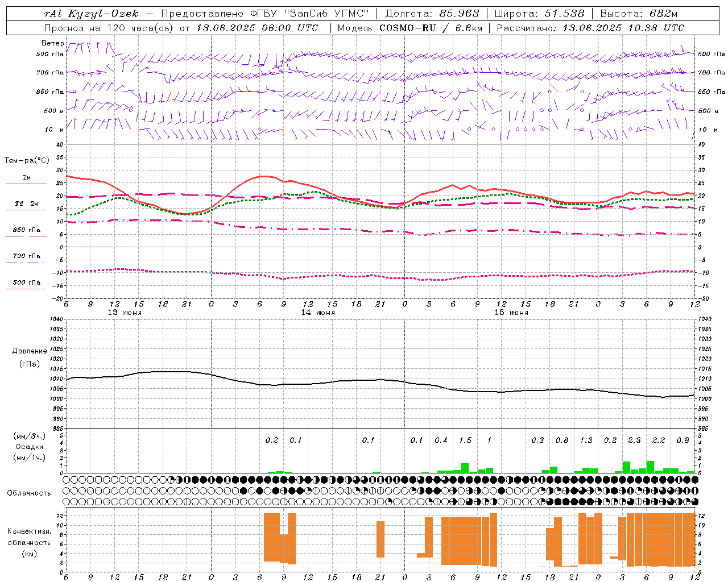Click 1040 on the left pressure axis

pos(57,319)
